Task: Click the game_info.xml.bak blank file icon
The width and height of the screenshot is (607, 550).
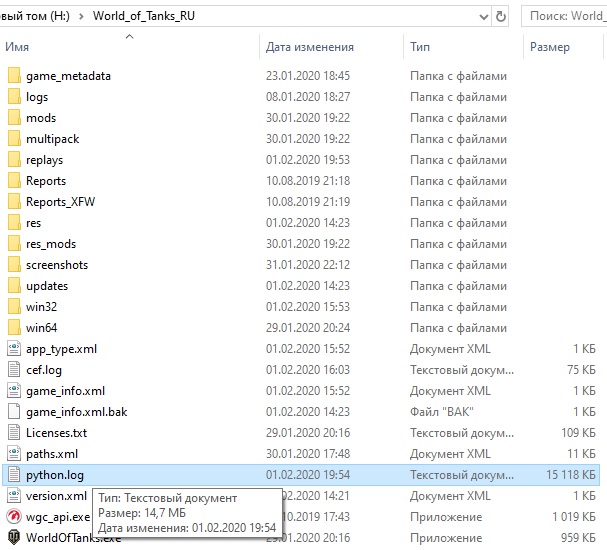Action: pyautogui.click(x=14, y=411)
